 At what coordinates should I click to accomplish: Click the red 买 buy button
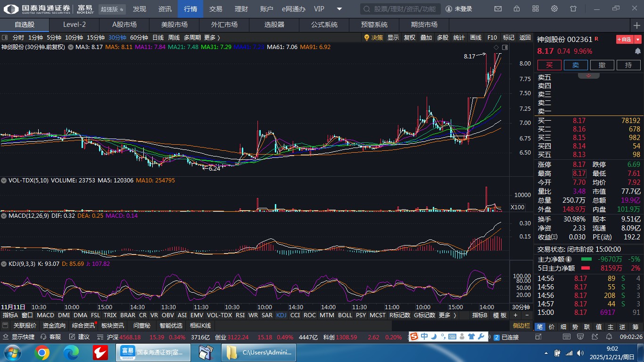(x=549, y=65)
